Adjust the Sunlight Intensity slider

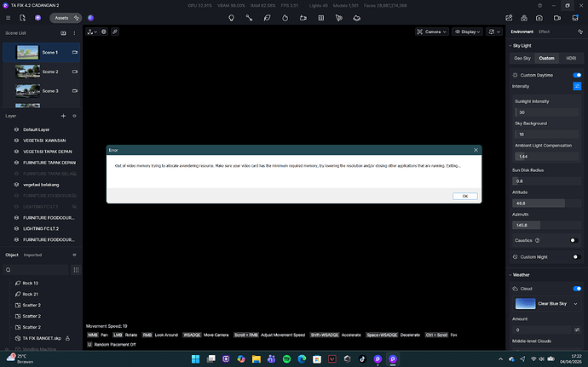tap(547, 112)
